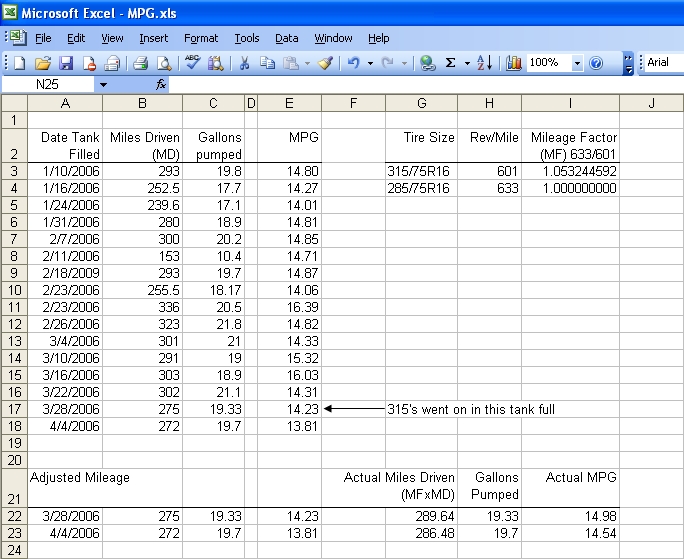
Task: Open the Arial font combo box
Action: [663, 62]
